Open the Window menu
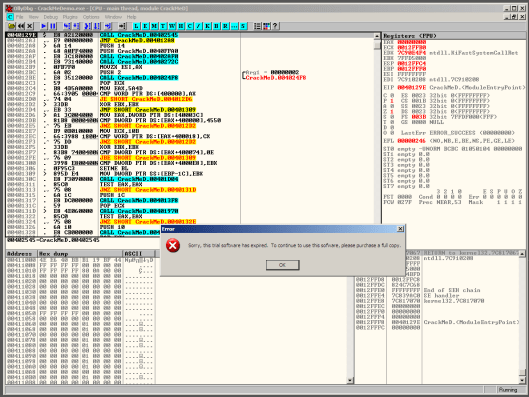Viewport: 529px width, 397px height. tap(113, 17)
